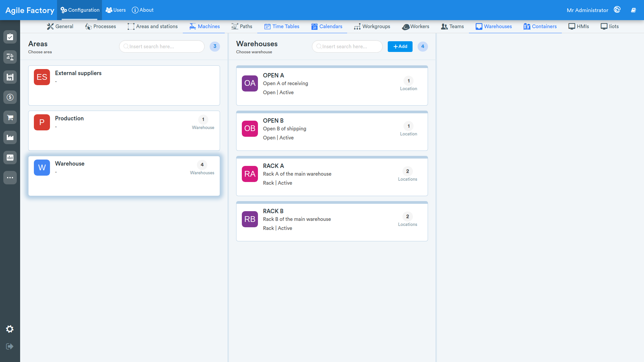The height and width of the screenshot is (362, 644).
Task: Open settings gear in sidebar
Action: click(10, 329)
